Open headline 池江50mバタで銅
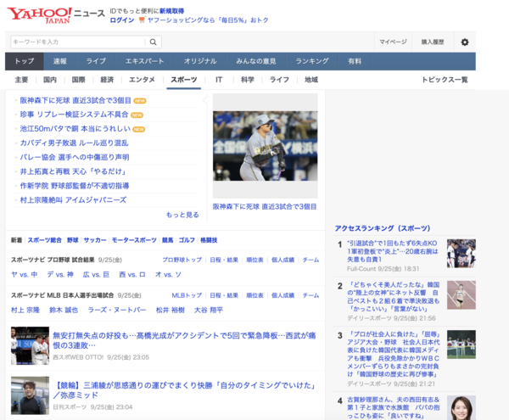The image size is (509, 420). point(75,129)
